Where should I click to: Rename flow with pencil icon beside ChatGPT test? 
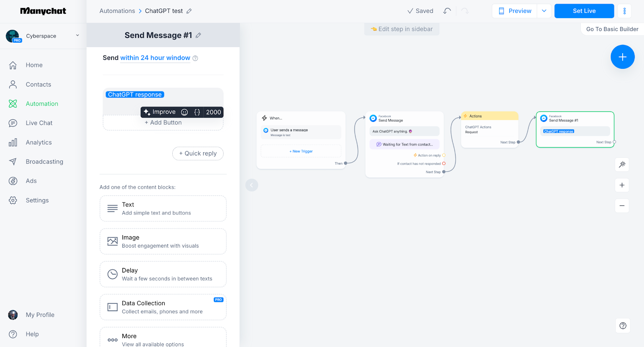tap(189, 11)
